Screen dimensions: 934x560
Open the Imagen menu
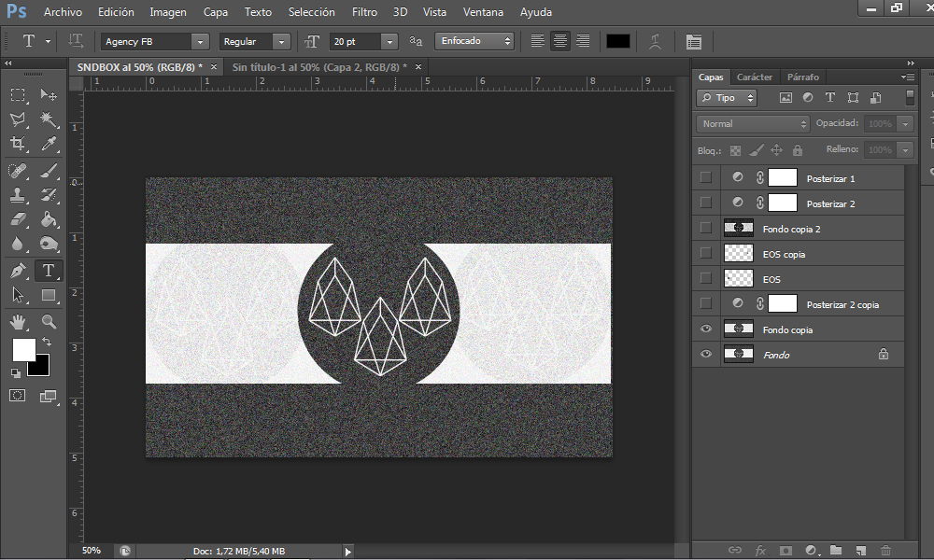click(x=168, y=12)
